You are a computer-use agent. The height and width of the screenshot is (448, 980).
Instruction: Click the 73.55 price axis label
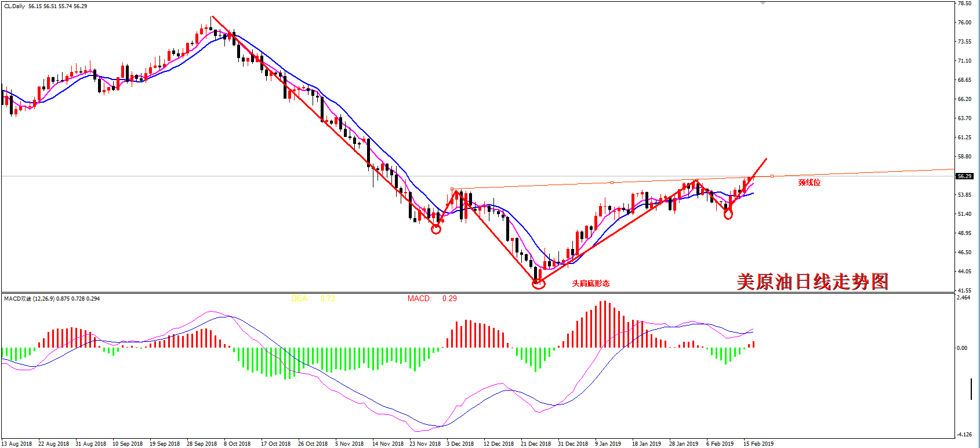pyautogui.click(x=964, y=42)
